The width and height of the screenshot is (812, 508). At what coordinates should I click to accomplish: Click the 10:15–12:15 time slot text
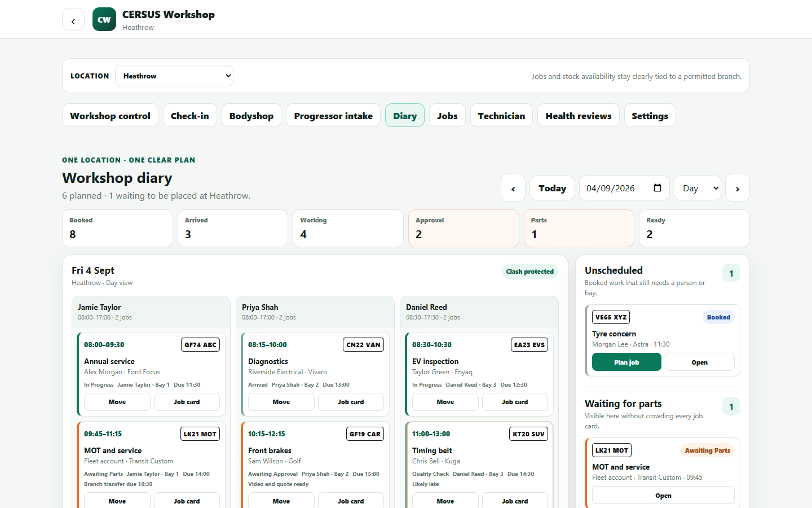[x=267, y=434]
